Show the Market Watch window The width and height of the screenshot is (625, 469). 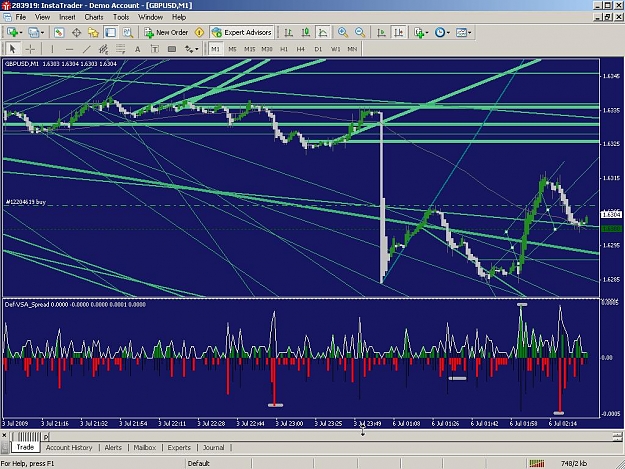click(59, 33)
